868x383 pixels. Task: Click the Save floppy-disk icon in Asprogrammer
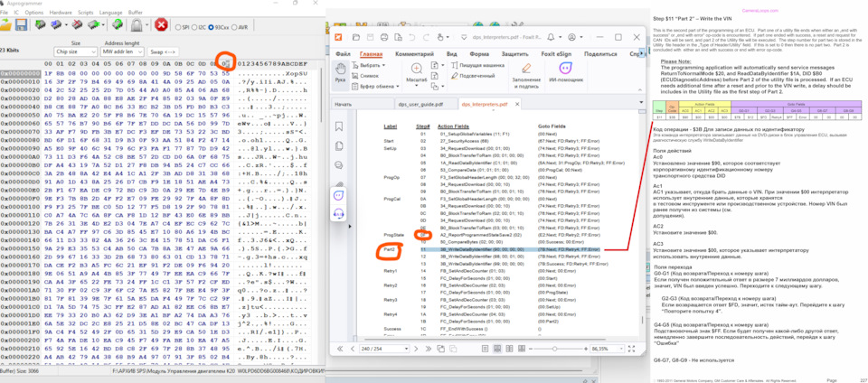22,24
